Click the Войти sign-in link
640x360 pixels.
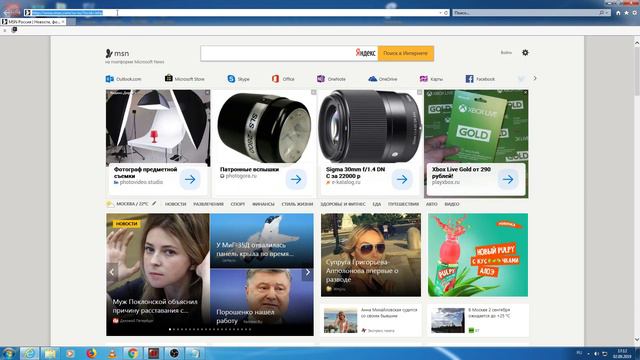506,53
